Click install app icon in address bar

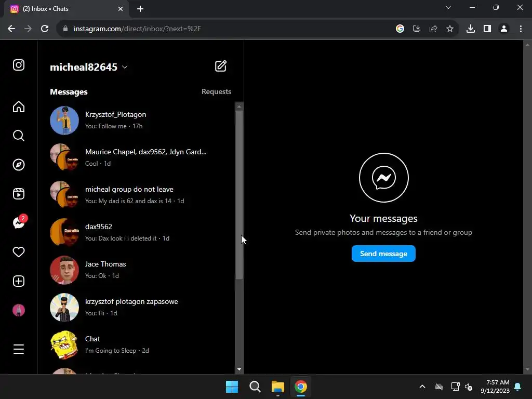point(417,29)
